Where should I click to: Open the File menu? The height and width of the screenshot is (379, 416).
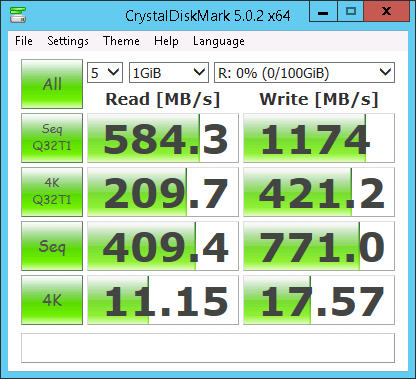pyautogui.click(x=24, y=41)
